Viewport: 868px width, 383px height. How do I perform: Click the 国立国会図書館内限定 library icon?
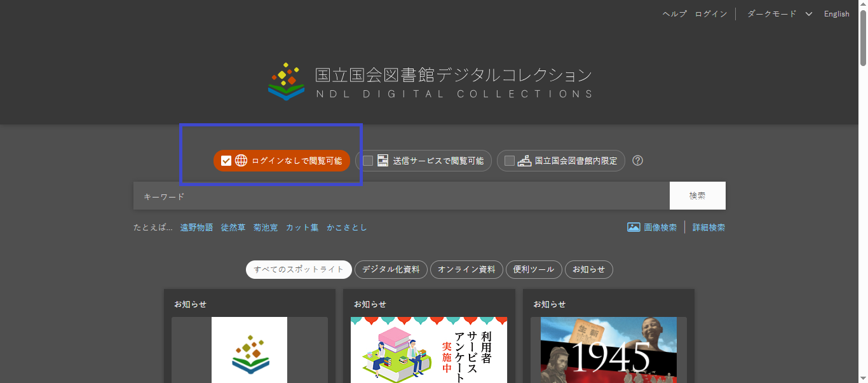pyautogui.click(x=524, y=161)
